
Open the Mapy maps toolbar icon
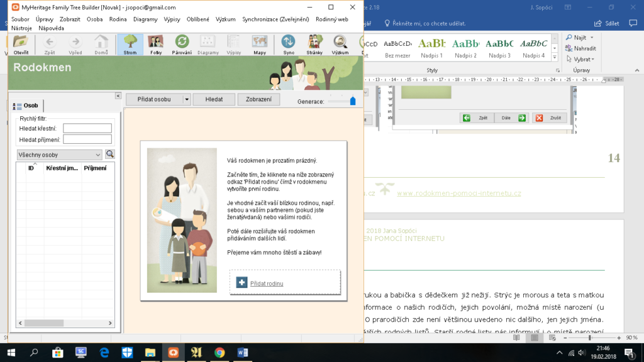pos(260,45)
